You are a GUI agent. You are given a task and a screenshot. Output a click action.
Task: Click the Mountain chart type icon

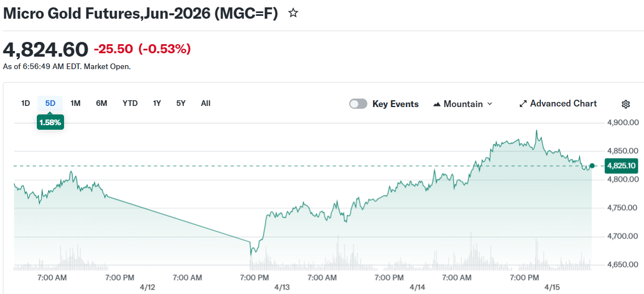(x=437, y=104)
